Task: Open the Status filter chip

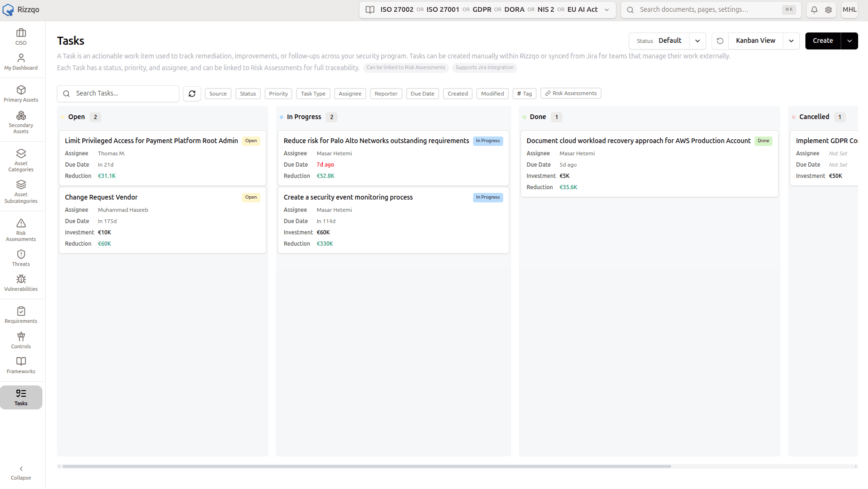Action: click(248, 94)
